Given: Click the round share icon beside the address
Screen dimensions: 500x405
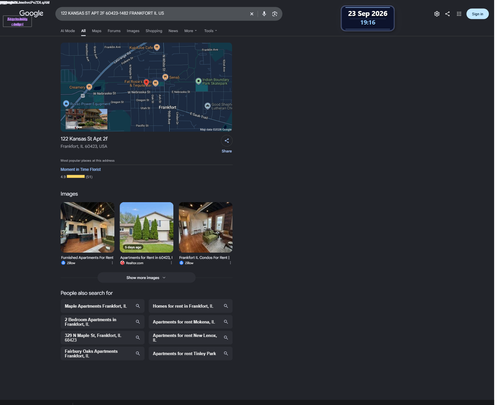Looking at the screenshot, I should click(227, 141).
